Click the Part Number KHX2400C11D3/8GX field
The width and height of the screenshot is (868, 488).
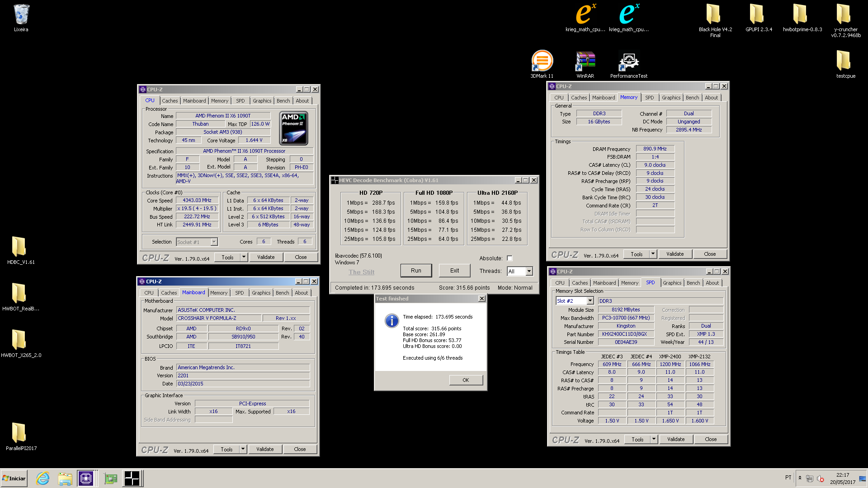626,334
